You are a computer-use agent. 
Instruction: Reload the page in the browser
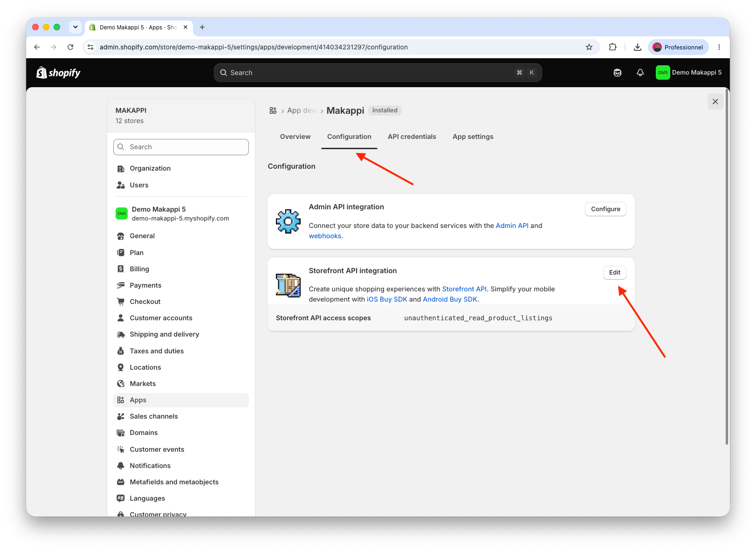coord(70,47)
